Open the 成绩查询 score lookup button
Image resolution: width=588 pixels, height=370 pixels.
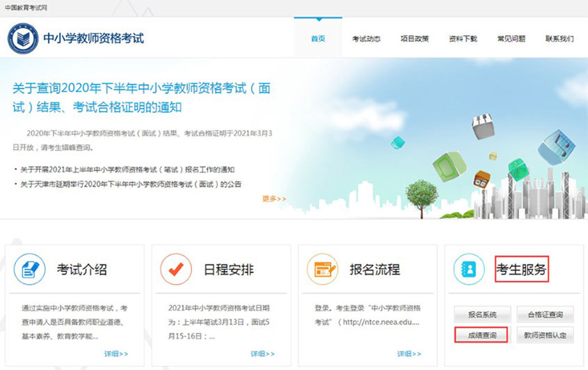point(482,335)
